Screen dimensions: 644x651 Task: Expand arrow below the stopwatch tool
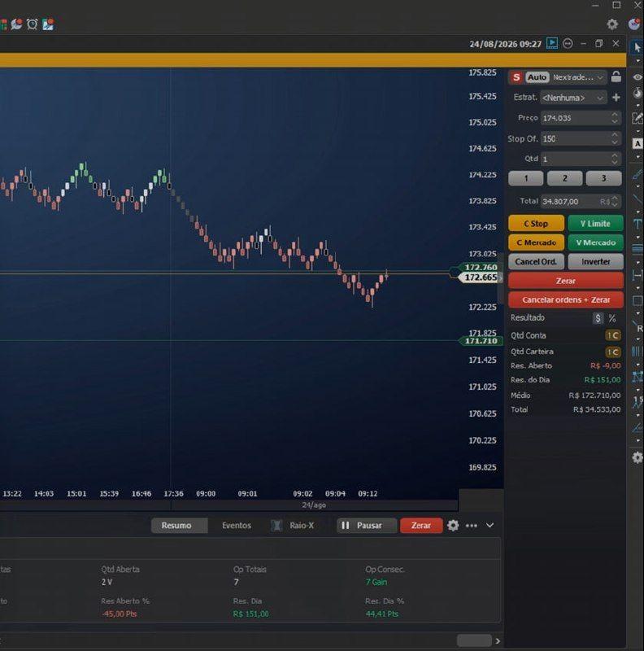click(637, 106)
